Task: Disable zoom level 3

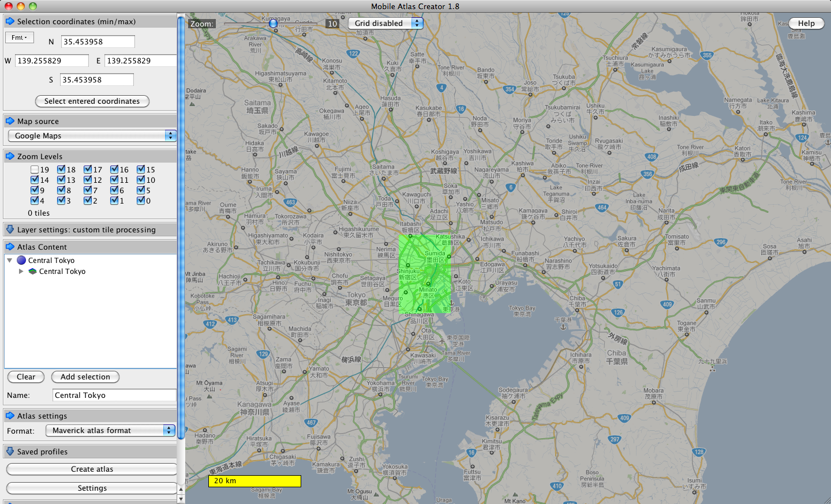Action: pos(61,201)
